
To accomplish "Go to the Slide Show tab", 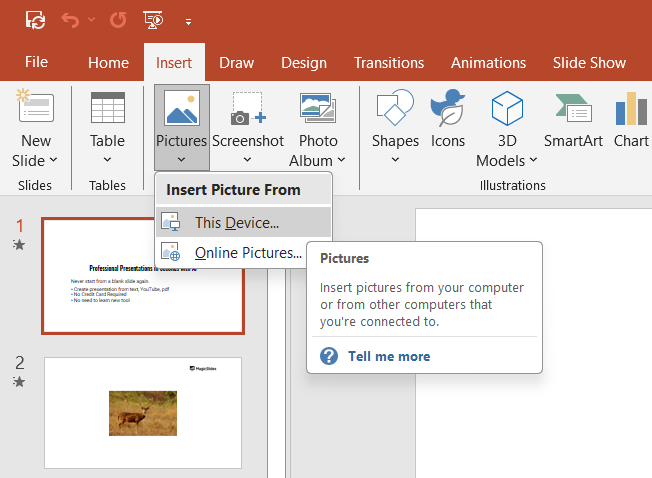I will point(589,63).
